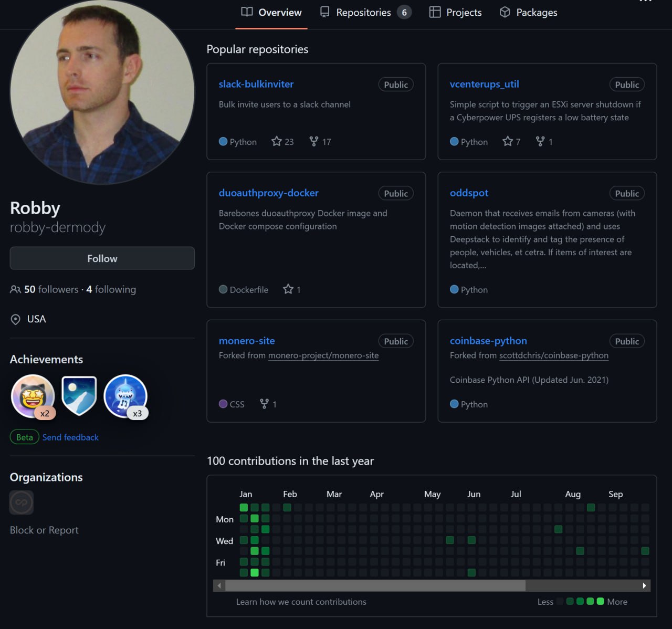The image size is (672, 629).
Task: Click the Popular repositories heading
Action: click(x=257, y=49)
